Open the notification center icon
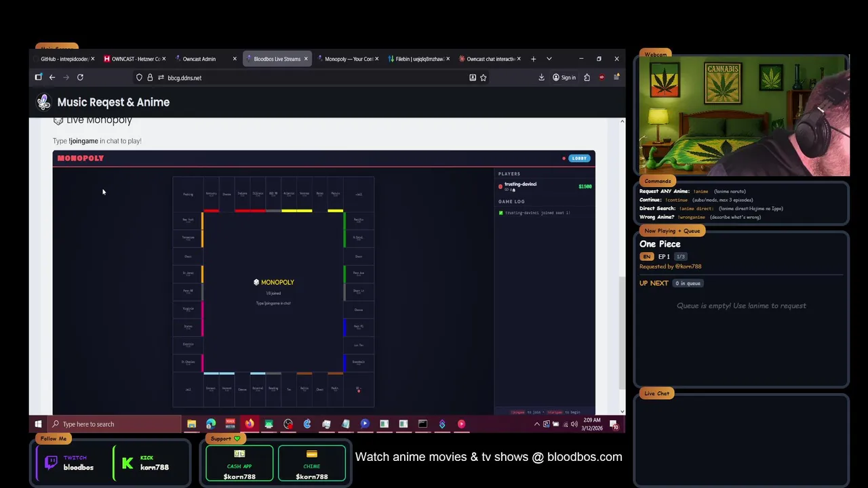Screen dimensions: 868x488 [614, 424]
